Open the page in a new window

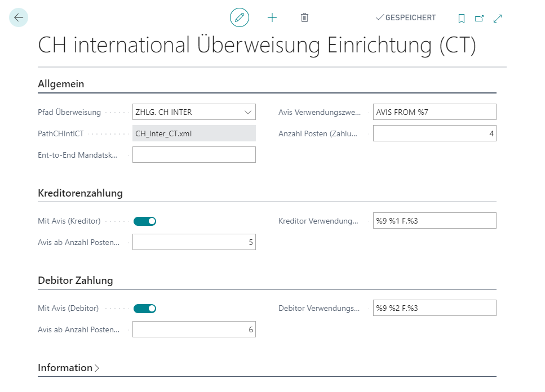coord(479,17)
